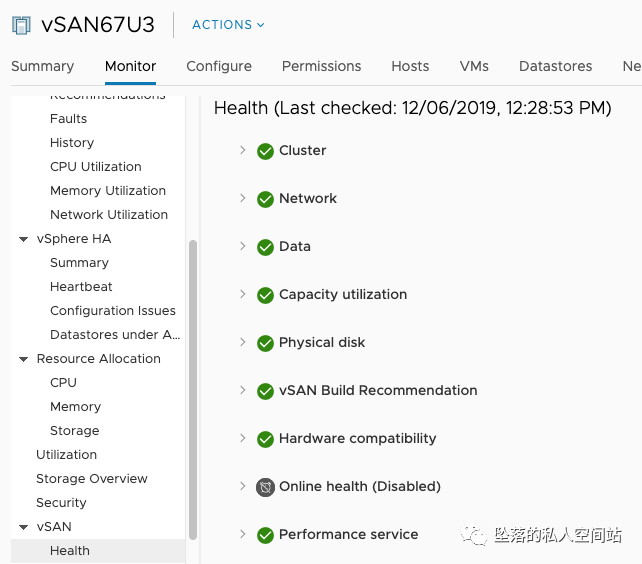Click the Hardware compatibility status icon

point(265,439)
